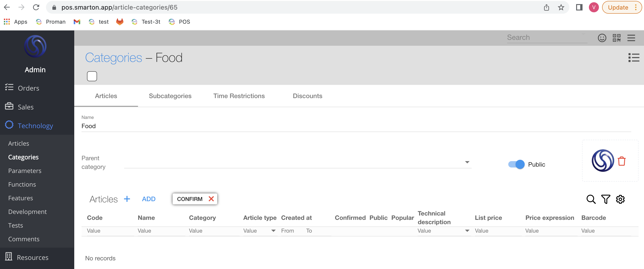644x269 pixels.
Task: Open the table search magnifier icon
Action: (x=591, y=199)
